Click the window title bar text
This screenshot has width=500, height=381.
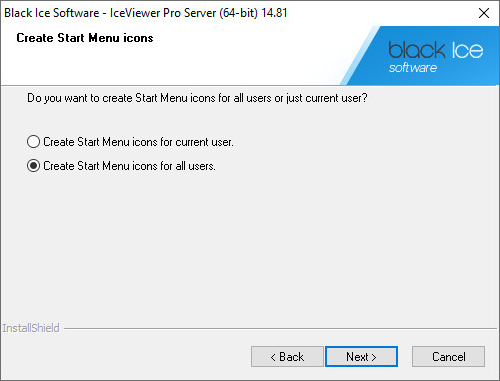pos(146,13)
